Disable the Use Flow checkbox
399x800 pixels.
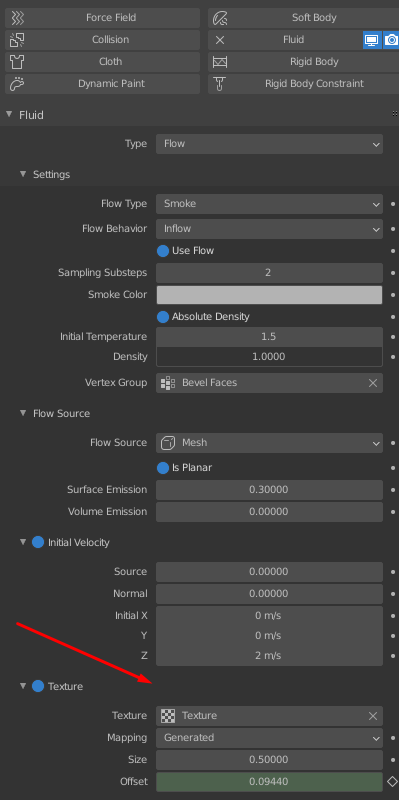163,251
